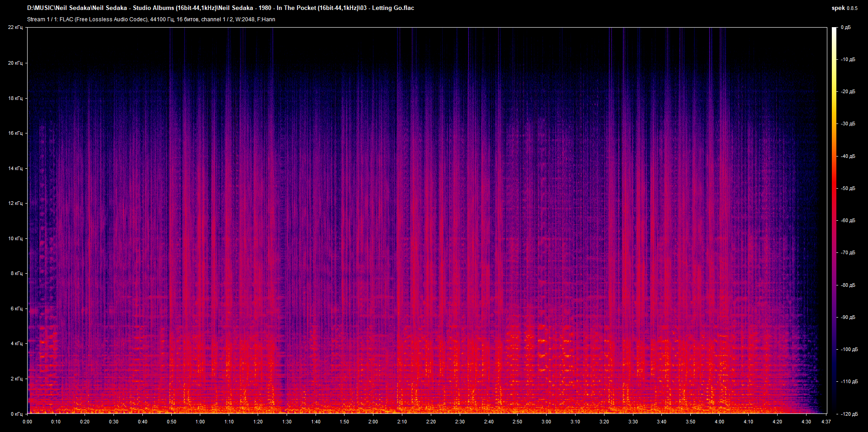This screenshot has width=868, height=432.
Task: Click the -20 дБ level label
Action: [x=847, y=92]
